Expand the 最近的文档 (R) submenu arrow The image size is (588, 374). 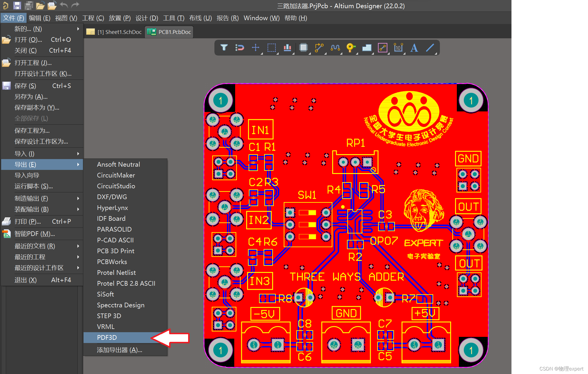click(78, 246)
